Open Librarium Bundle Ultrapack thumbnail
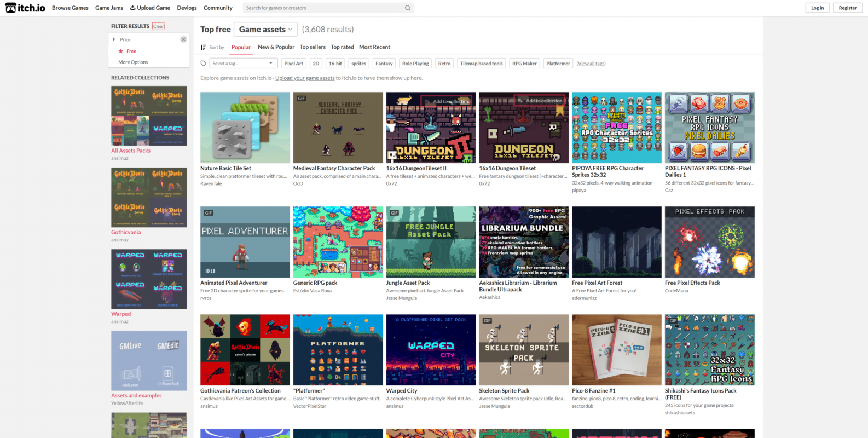 (x=524, y=242)
